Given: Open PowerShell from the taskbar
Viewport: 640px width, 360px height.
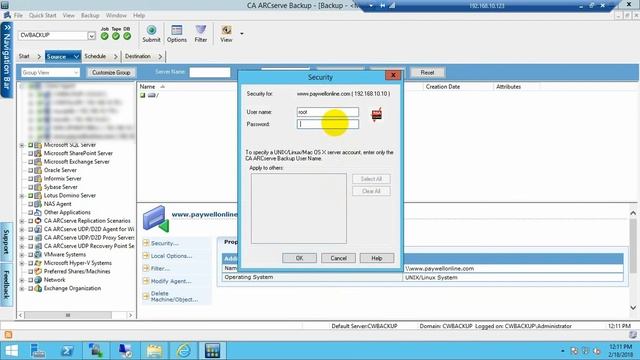Looking at the screenshot, I should tap(67, 351).
